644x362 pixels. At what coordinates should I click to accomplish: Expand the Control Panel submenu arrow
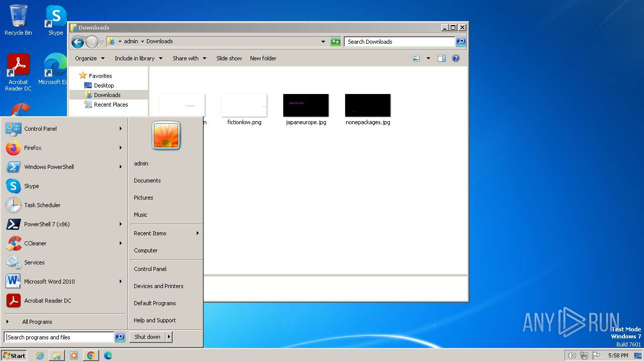tap(121, 129)
